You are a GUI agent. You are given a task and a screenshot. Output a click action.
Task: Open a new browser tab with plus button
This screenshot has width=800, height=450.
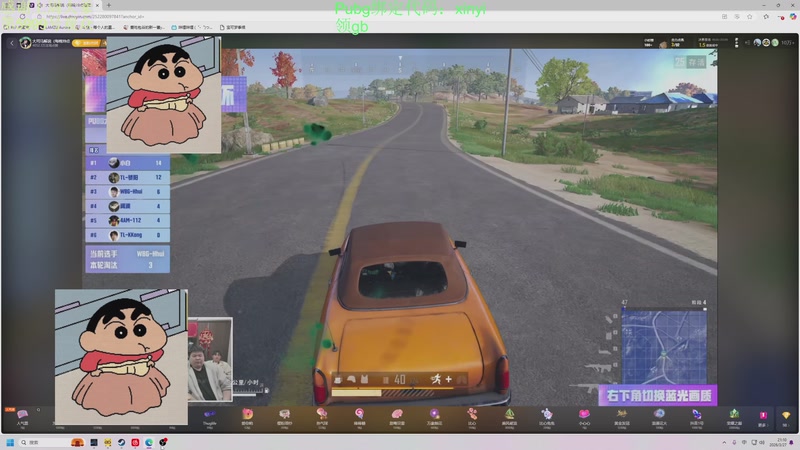(x=109, y=5)
